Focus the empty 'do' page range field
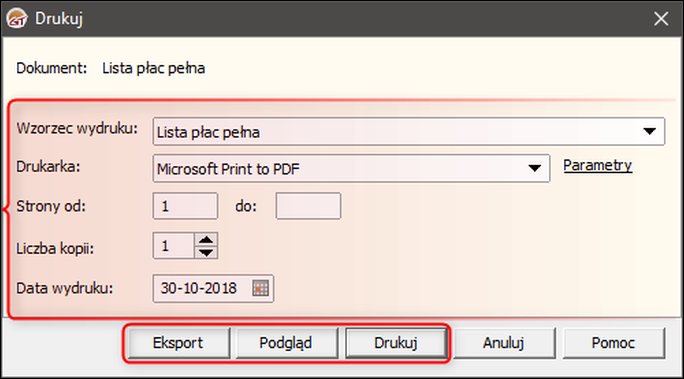Viewport: 684px width, 379px height. click(x=308, y=206)
